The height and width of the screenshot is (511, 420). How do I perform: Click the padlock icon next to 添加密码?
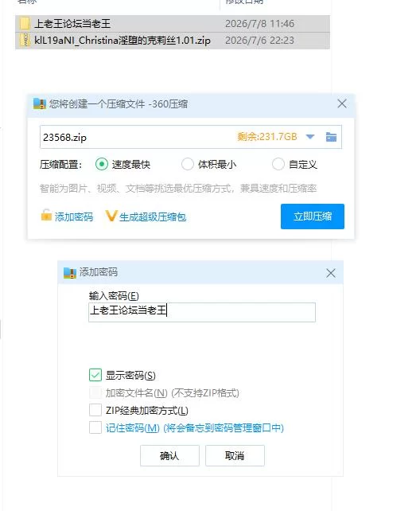tap(46, 216)
